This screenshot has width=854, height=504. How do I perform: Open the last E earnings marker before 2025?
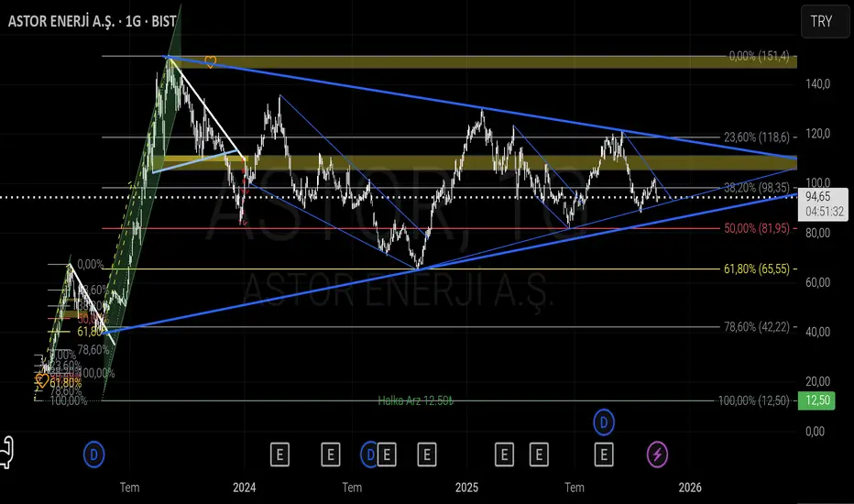pos(427,455)
